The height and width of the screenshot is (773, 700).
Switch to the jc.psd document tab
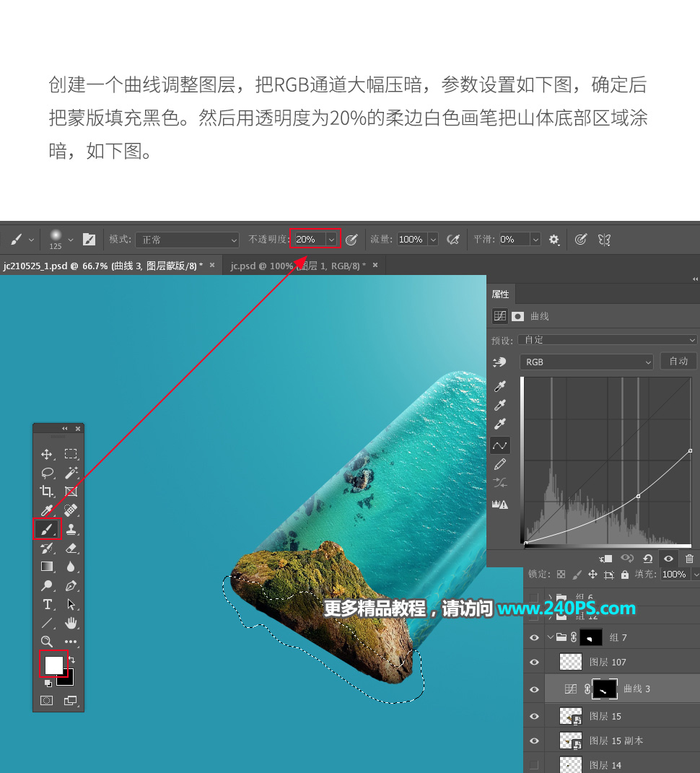click(x=297, y=266)
